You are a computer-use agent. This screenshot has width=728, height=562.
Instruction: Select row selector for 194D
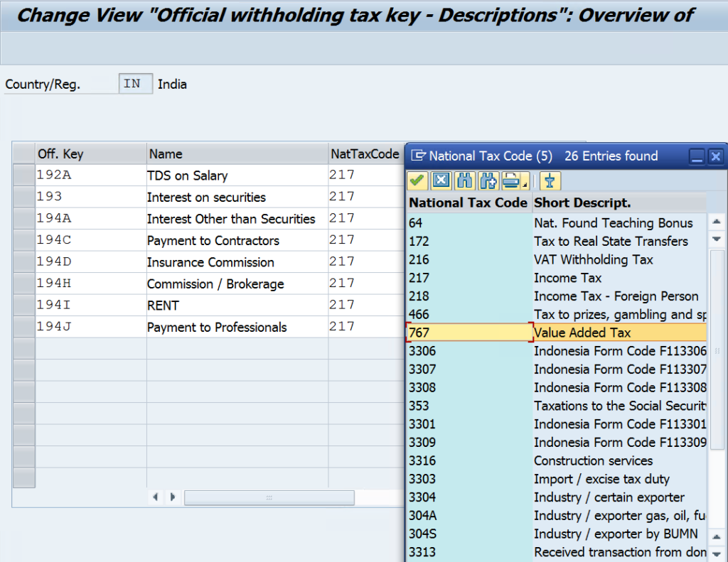point(23,261)
